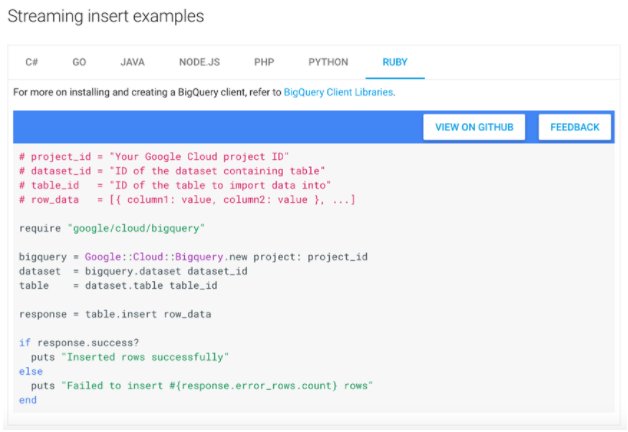
Task: Click the 'Streaming insert examples' heading
Action: [x=106, y=16]
